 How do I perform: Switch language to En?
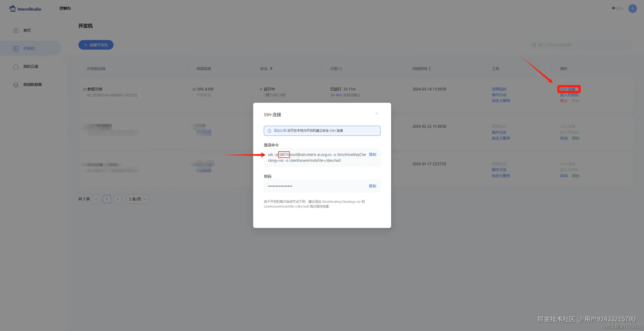(x=621, y=9)
